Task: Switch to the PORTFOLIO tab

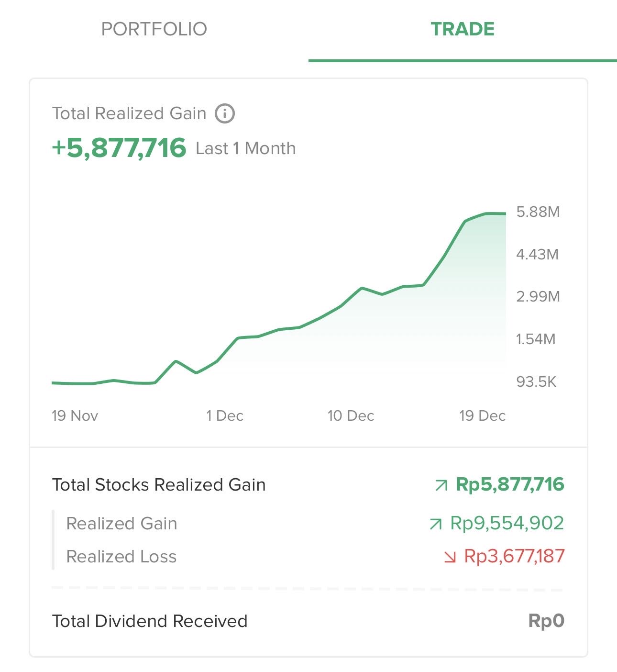Action: click(154, 29)
